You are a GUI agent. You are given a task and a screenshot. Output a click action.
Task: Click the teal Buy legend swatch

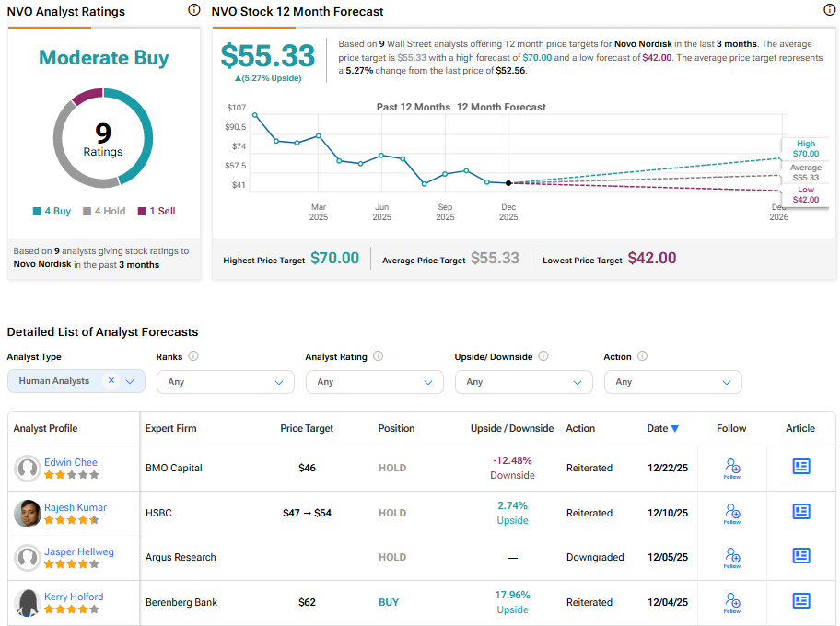[x=37, y=212]
